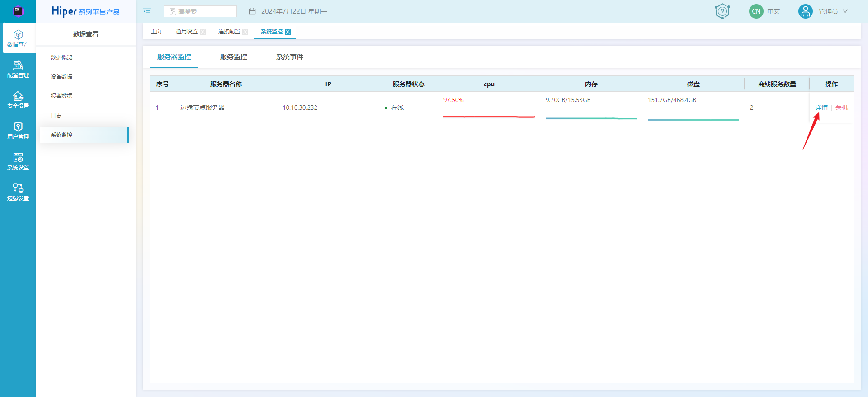Select the 系统监控 page tab
The height and width of the screenshot is (397, 868).
272,32
